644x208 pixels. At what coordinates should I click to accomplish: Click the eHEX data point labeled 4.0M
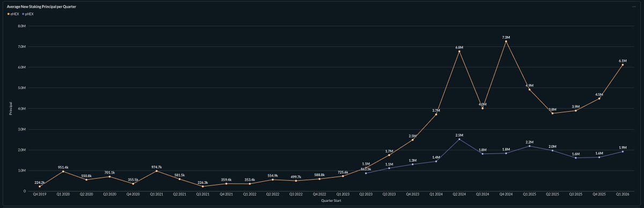482,108
